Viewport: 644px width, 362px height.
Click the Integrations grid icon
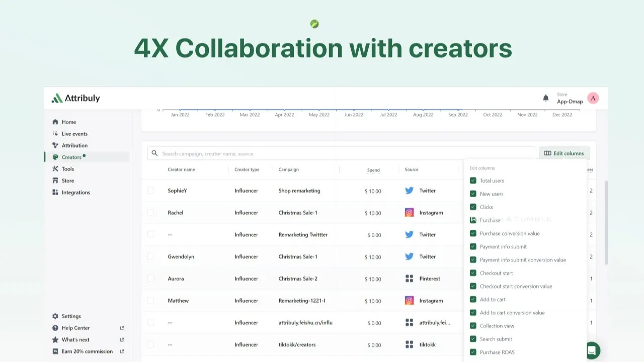point(55,192)
